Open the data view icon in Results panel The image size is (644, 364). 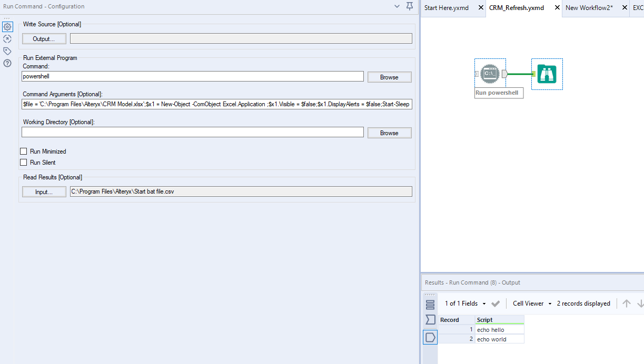click(430, 304)
